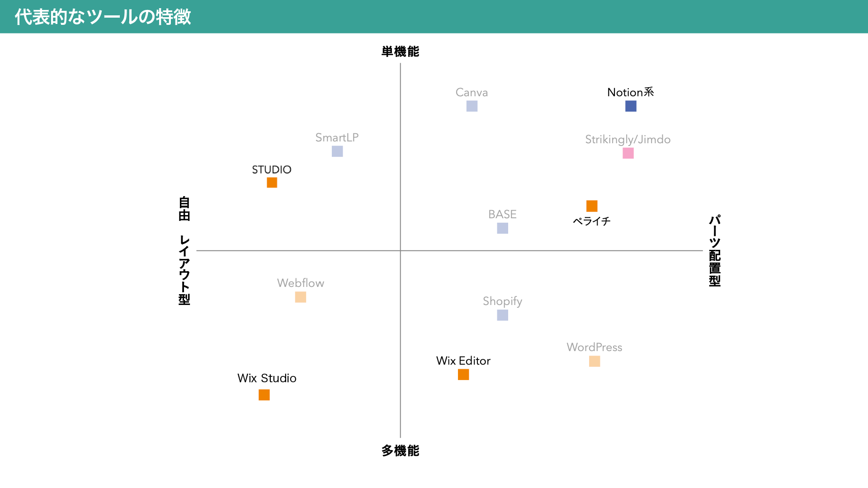Image resolution: width=868 pixels, height=488 pixels.
Task: Click the pink Strikingly/Jimdo square marker
Action: pos(628,153)
